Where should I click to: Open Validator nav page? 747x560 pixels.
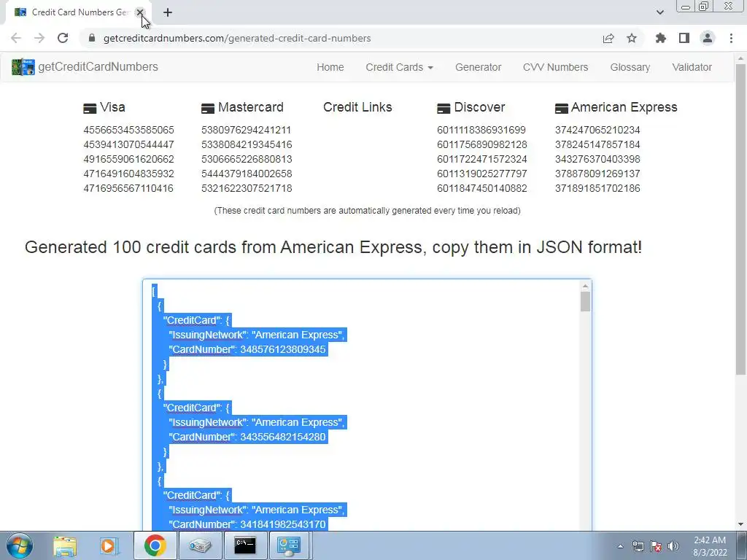pyautogui.click(x=692, y=67)
